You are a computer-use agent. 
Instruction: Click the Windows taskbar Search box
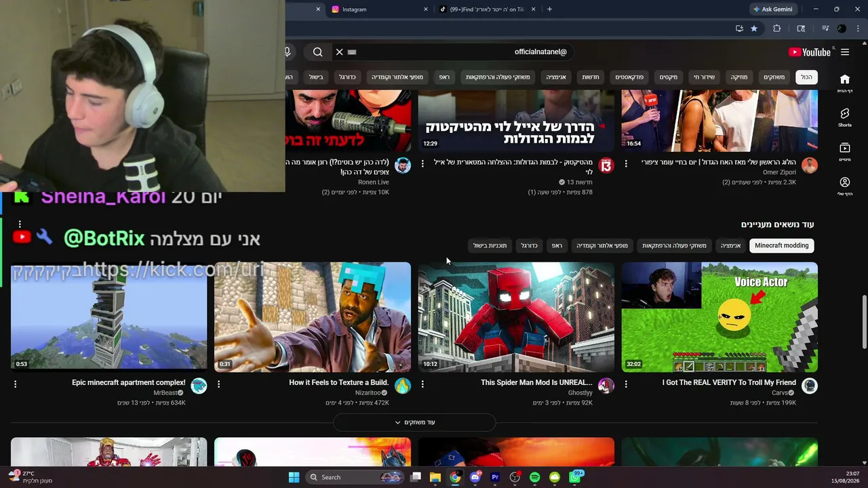tap(354, 477)
